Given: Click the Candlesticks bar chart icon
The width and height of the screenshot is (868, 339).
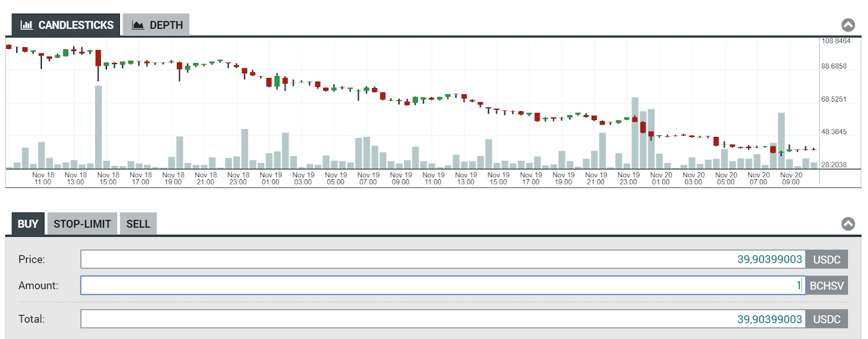Looking at the screenshot, I should (x=26, y=25).
